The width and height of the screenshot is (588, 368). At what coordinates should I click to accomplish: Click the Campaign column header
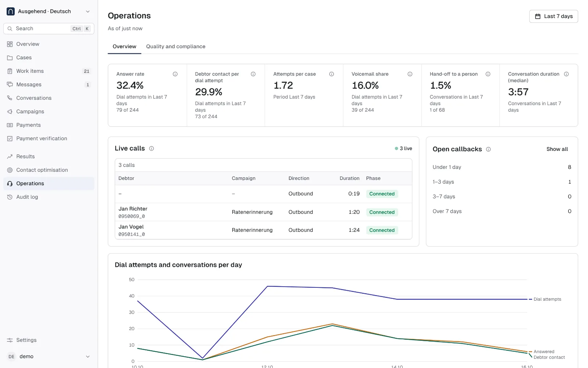coord(244,178)
